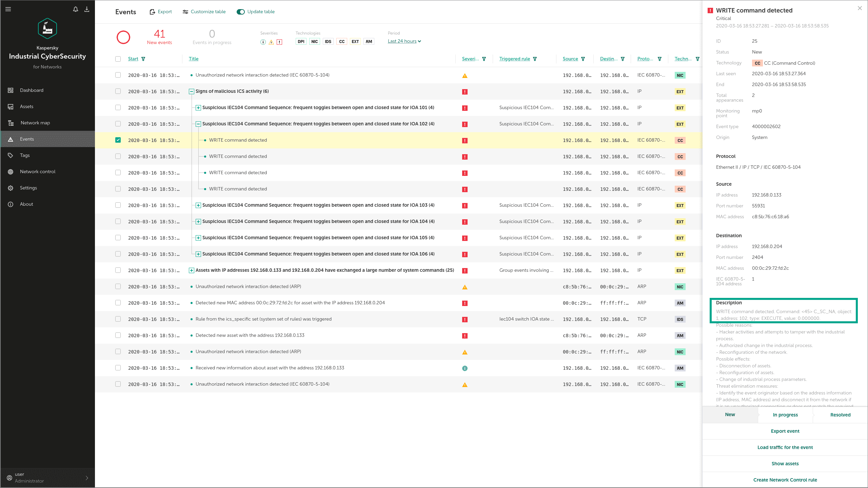This screenshot has width=868, height=488.
Task: Expand the user Administrator account panel
Action: click(87, 478)
